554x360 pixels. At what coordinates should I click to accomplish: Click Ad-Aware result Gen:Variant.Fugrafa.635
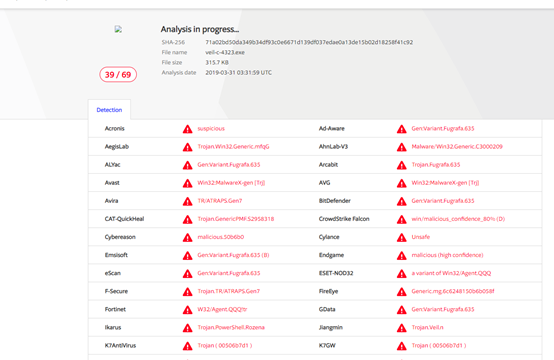pos(443,128)
